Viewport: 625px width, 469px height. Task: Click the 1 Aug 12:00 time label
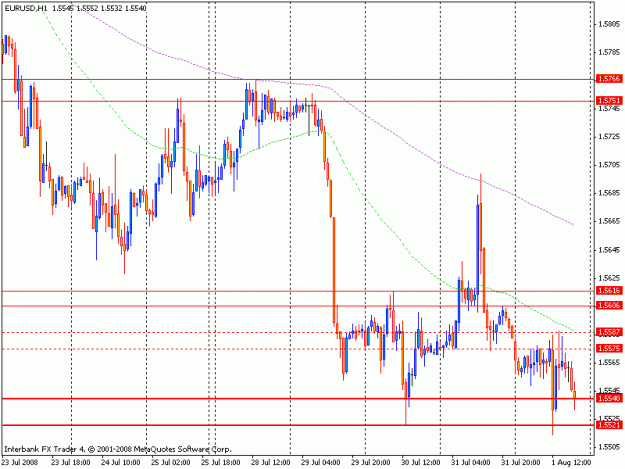(571, 462)
